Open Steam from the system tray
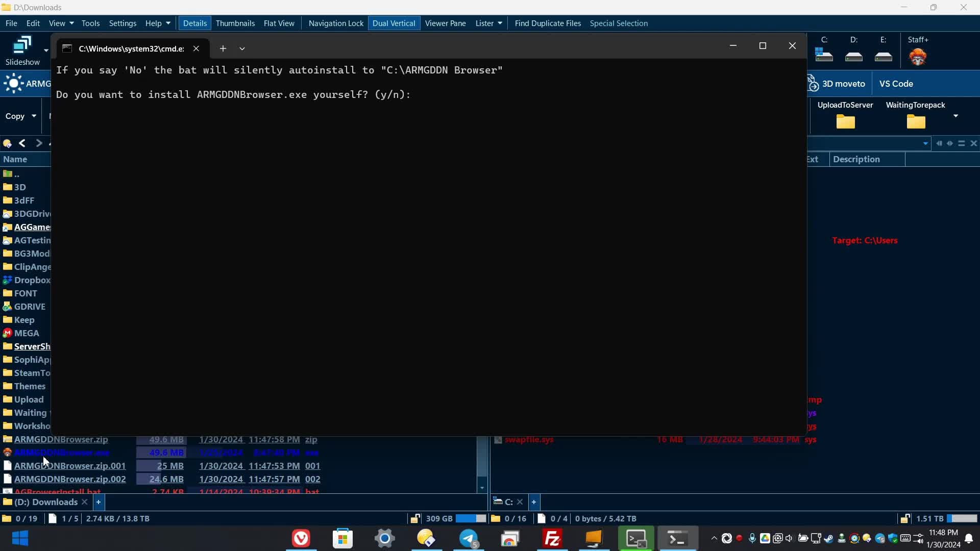This screenshot has width=980, height=551. pyautogui.click(x=828, y=539)
